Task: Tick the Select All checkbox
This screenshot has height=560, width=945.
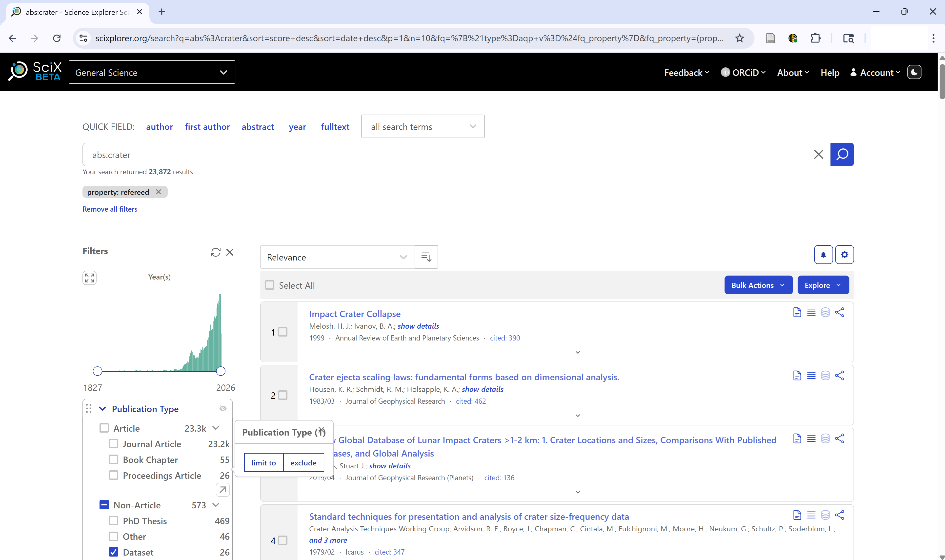Action: pyautogui.click(x=269, y=285)
